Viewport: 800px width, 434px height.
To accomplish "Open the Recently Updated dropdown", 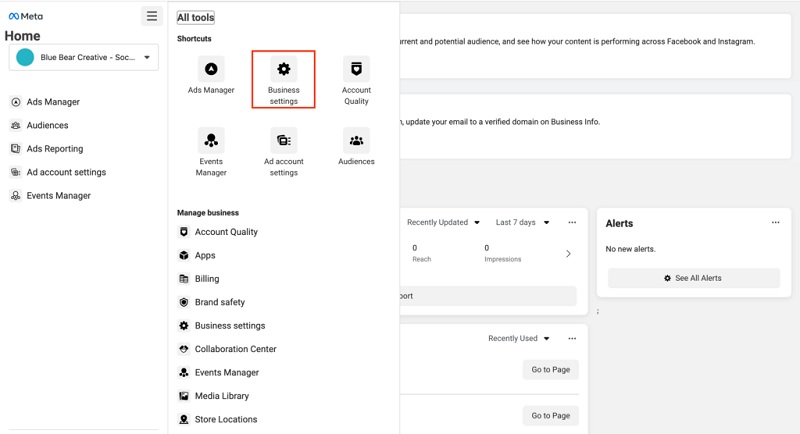I will tap(443, 222).
